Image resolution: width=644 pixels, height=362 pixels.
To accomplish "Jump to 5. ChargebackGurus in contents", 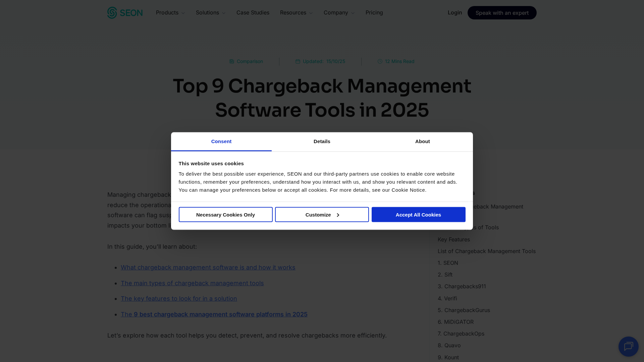I will [x=464, y=310].
